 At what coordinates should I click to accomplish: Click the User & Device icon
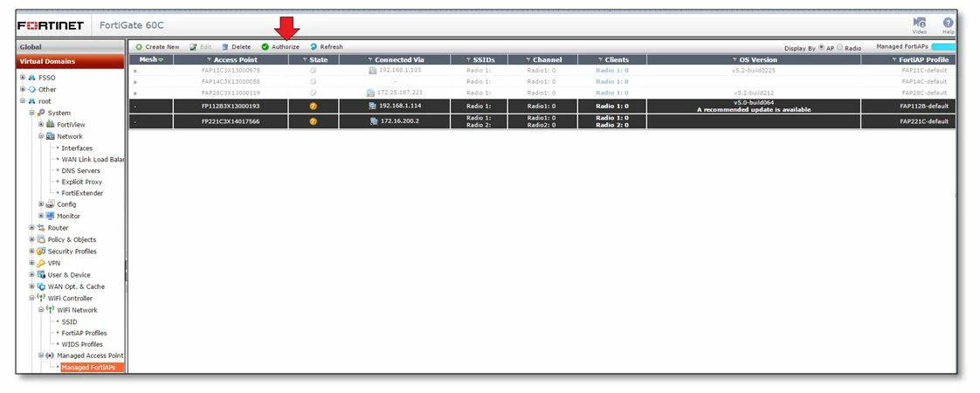[41, 275]
